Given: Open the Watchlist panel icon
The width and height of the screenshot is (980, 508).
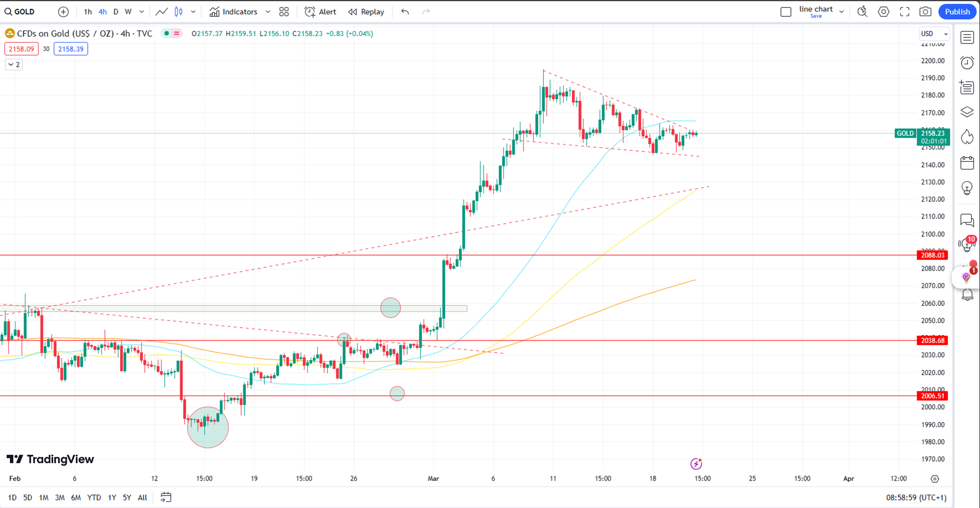Looking at the screenshot, I should click(x=967, y=37).
